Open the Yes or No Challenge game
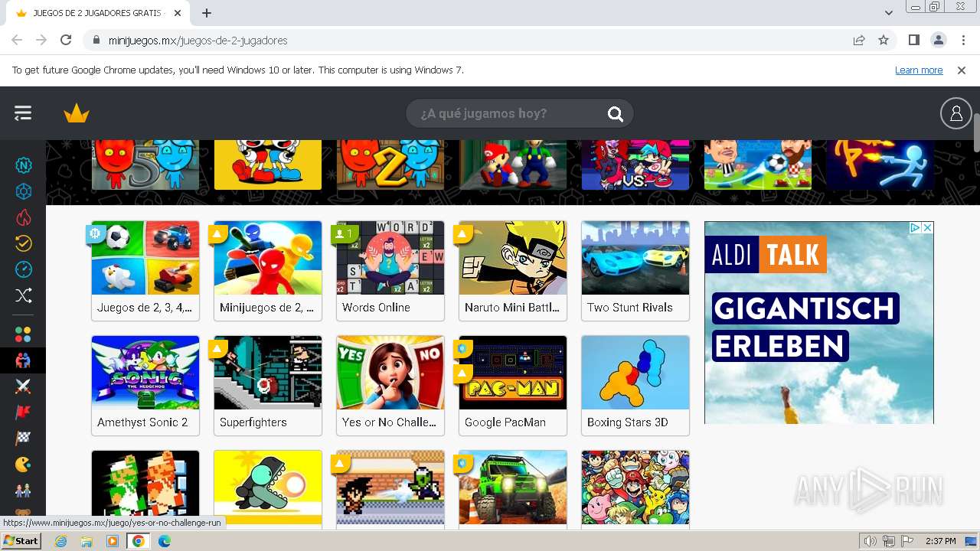Screen dimensions: 980x551 [390, 386]
